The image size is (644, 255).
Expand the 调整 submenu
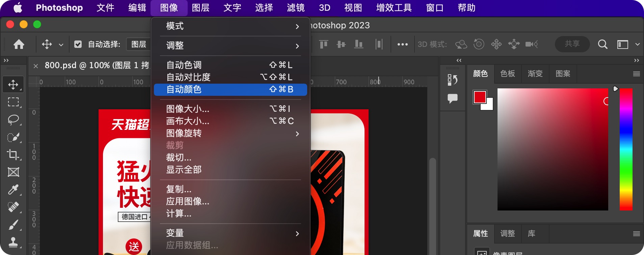click(230, 46)
